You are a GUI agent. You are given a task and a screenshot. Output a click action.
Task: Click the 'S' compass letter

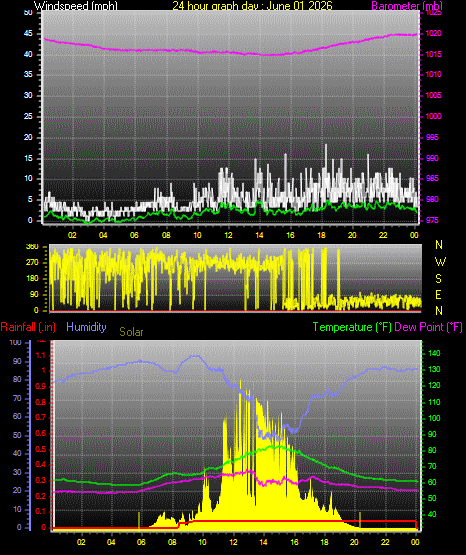pyautogui.click(x=438, y=279)
